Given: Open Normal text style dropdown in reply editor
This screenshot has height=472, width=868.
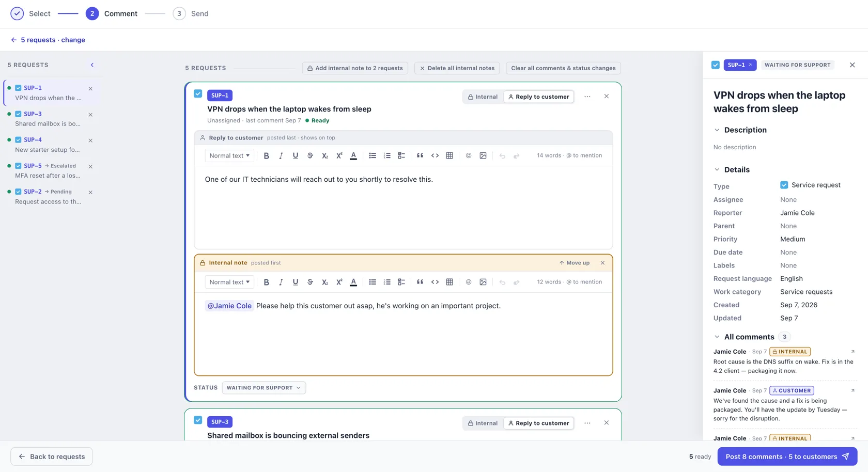Looking at the screenshot, I should tap(229, 155).
